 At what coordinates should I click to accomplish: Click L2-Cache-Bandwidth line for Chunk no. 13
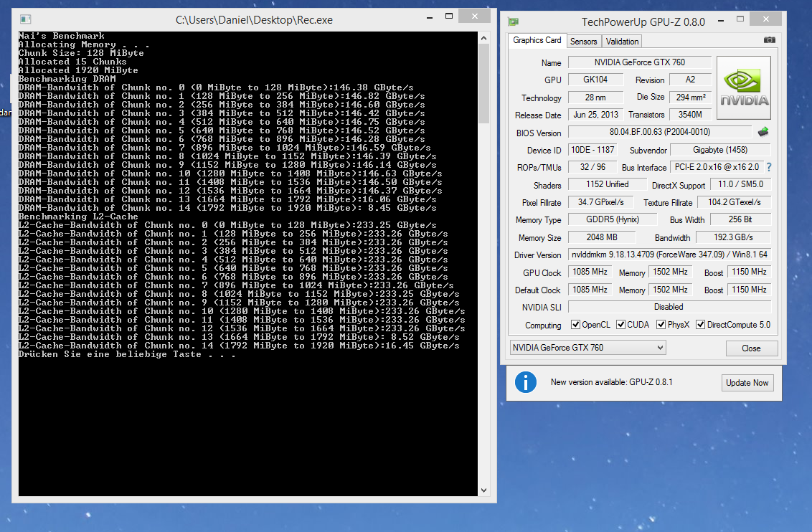click(x=239, y=337)
